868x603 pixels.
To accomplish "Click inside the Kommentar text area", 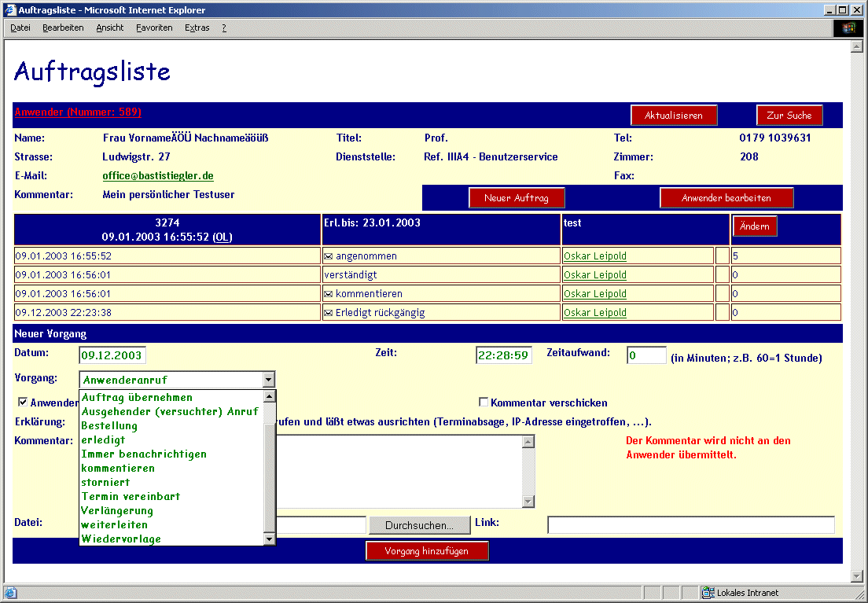I will [x=399, y=471].
